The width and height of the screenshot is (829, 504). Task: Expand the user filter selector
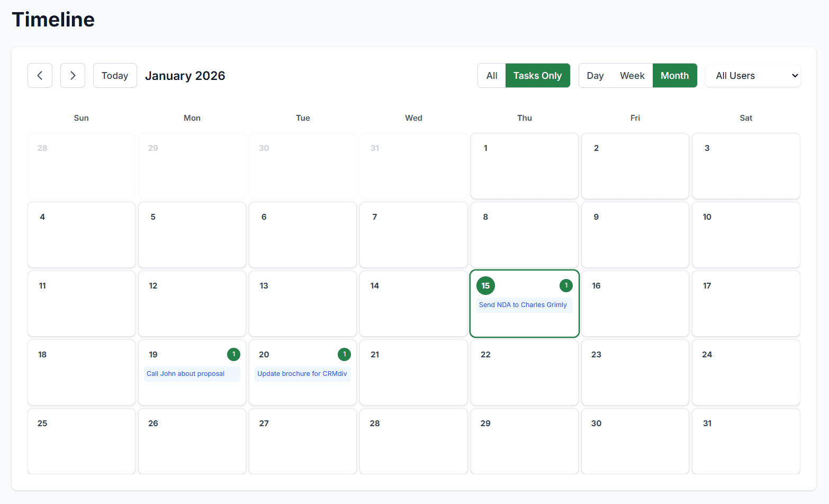click(x=752, y=75)
